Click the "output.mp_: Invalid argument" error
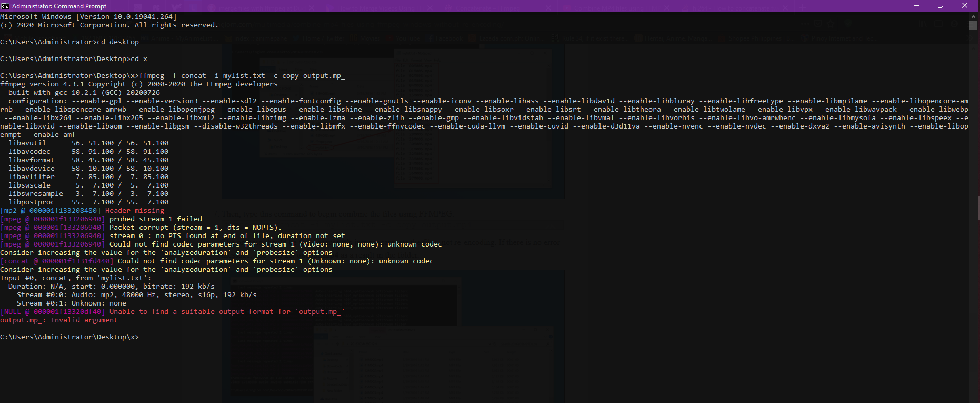The image size is (980, 403). point(59,320)
